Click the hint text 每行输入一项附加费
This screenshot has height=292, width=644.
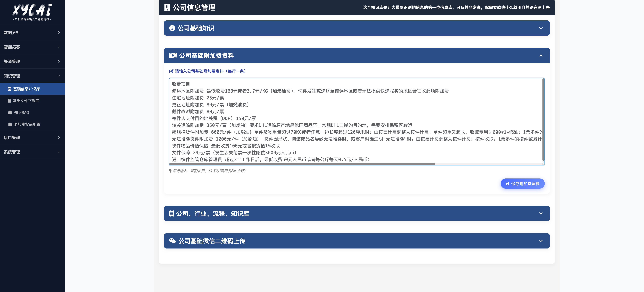pos(209,171)
